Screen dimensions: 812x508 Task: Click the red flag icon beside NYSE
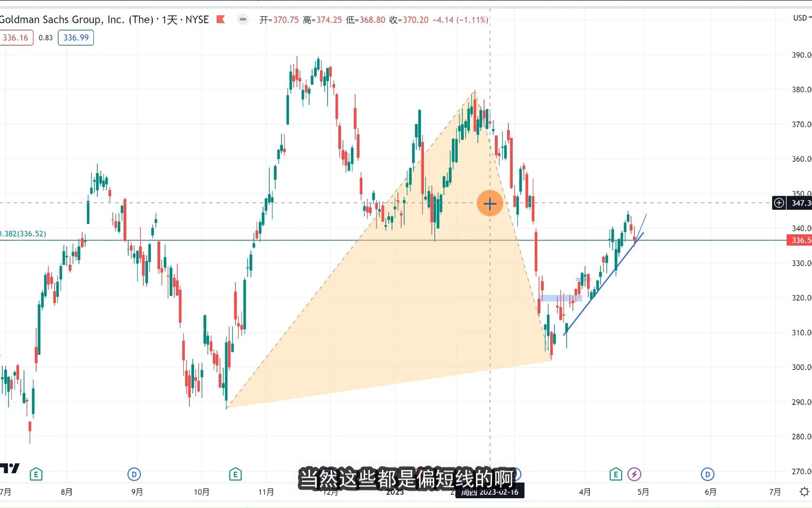coord(220,19)
